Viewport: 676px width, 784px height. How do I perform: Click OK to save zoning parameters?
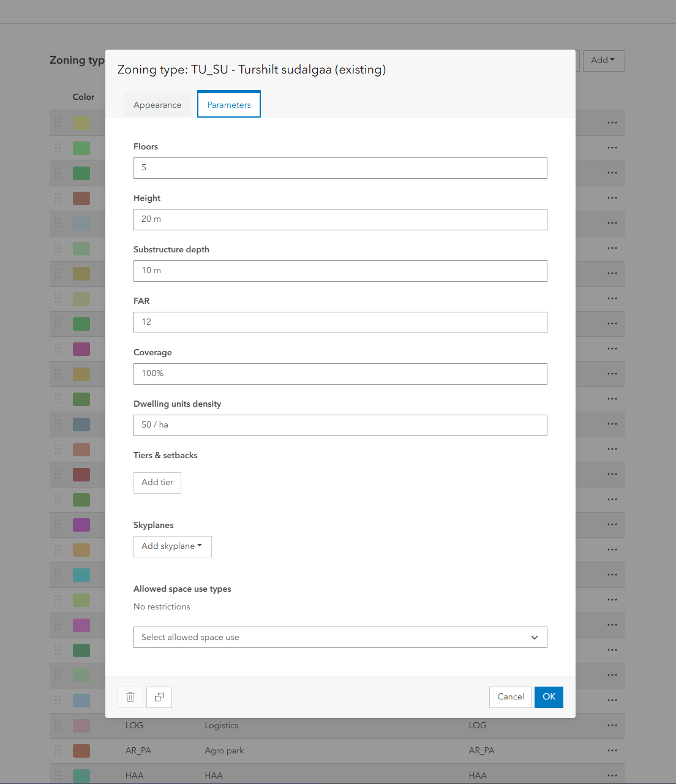pos(548,697)
